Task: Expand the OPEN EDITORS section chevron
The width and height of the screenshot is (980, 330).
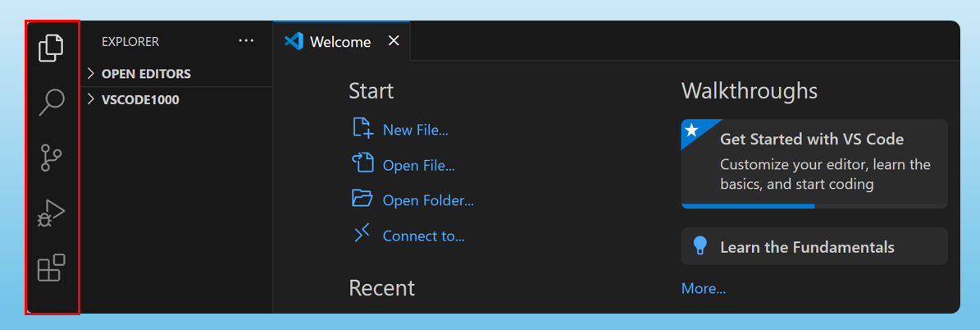Action: click(x=91, y=74)
